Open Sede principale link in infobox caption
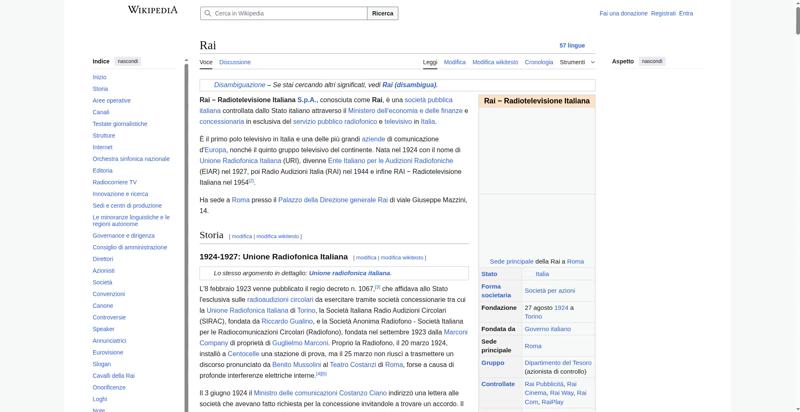 pyautogui.click(x=511, y=262)
